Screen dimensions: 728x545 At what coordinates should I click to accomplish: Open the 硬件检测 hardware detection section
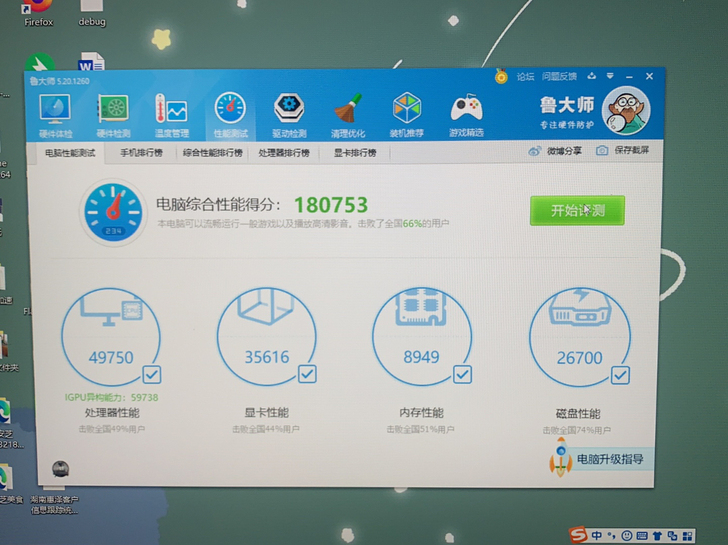pos(113,116)
